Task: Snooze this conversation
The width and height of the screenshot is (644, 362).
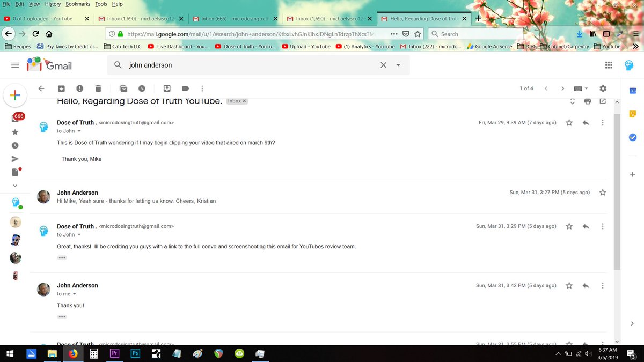Action: pyautogui.click(x=142, y=88)
